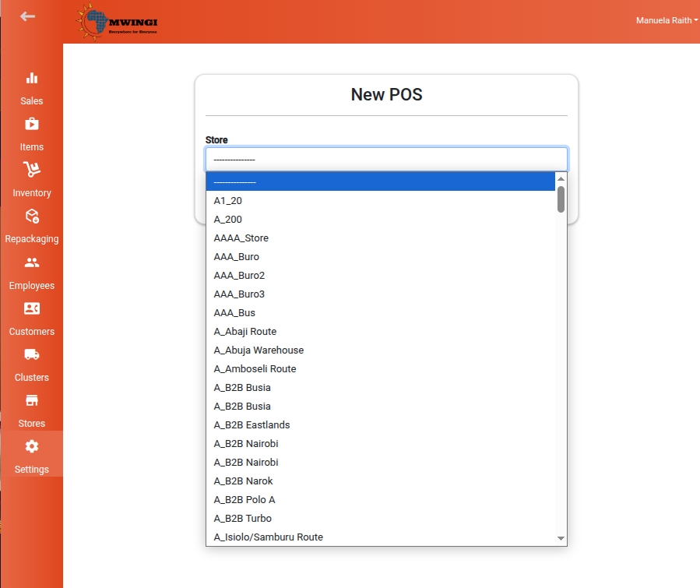Choose store A_Abaji Route

pos(380,332)
